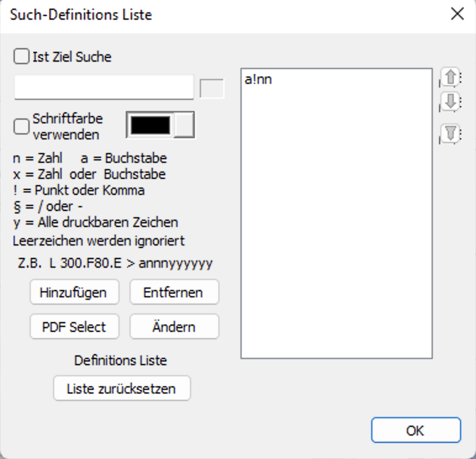476x459 pixels.
Task: Move entry to bottom with arrow icon
Action: click(451, 133)
